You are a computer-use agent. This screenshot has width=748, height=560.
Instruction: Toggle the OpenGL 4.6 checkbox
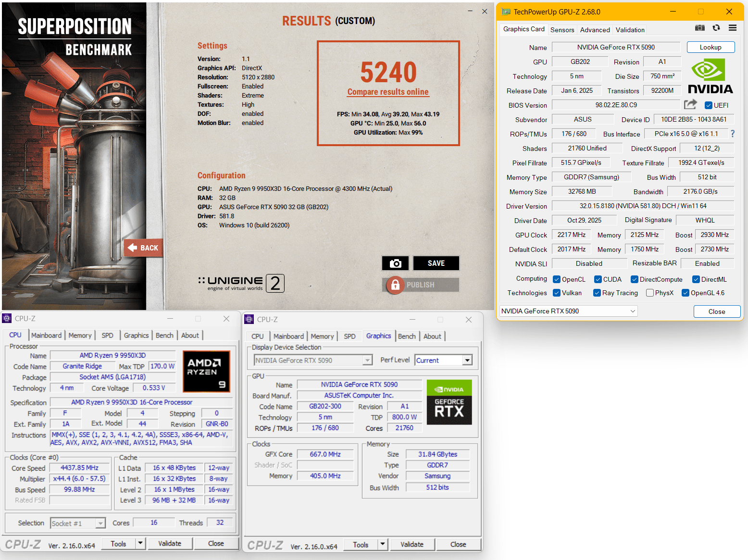pos(685,293)
